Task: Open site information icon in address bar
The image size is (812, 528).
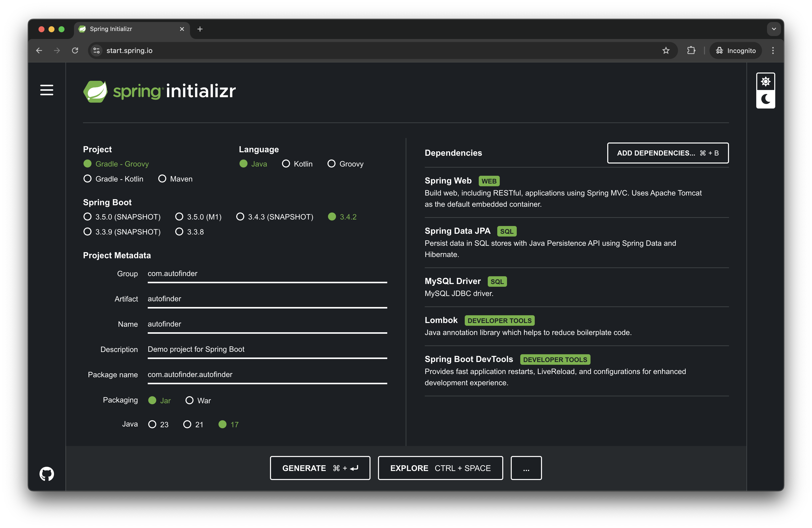Action: click(96, 50)
